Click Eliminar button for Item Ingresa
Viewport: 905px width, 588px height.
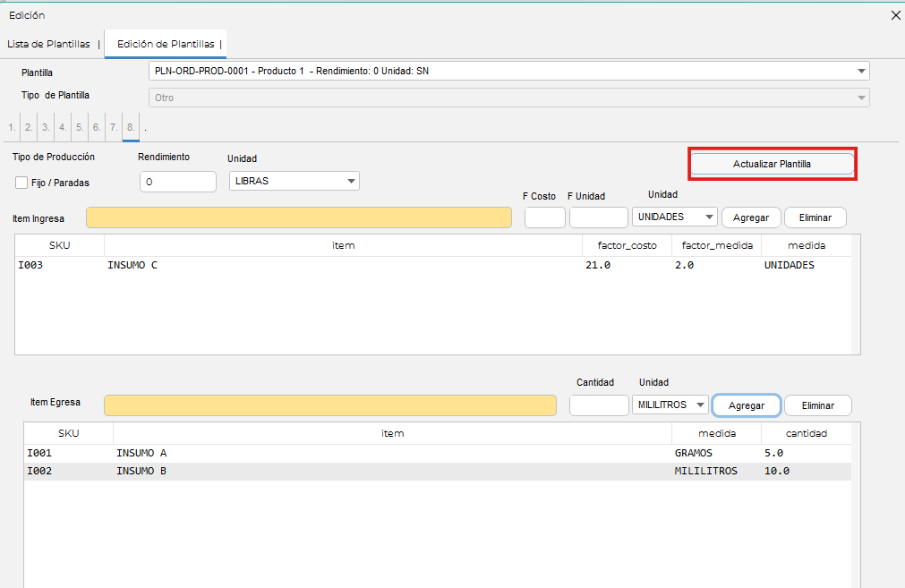[x=815, y=217]
